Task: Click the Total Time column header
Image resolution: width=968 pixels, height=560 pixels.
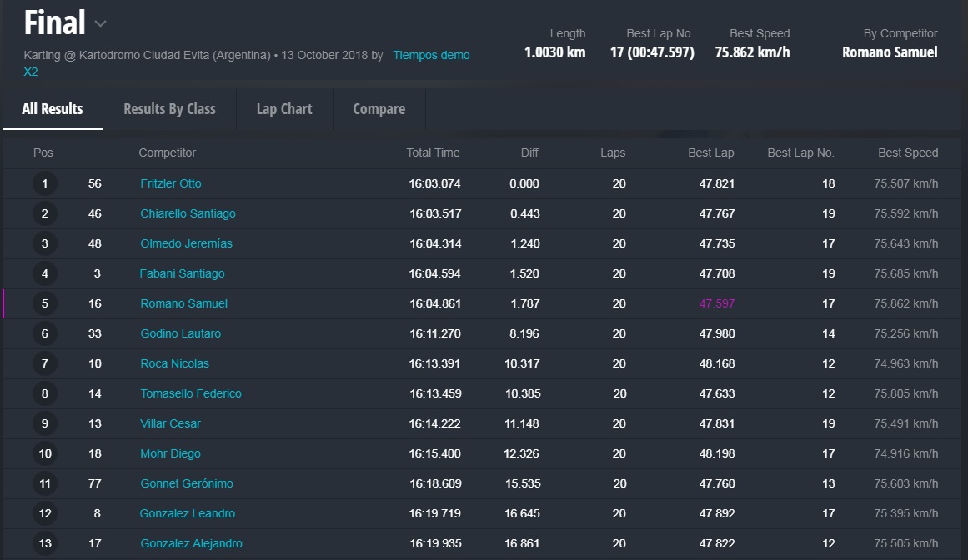Action: [433, 152]
